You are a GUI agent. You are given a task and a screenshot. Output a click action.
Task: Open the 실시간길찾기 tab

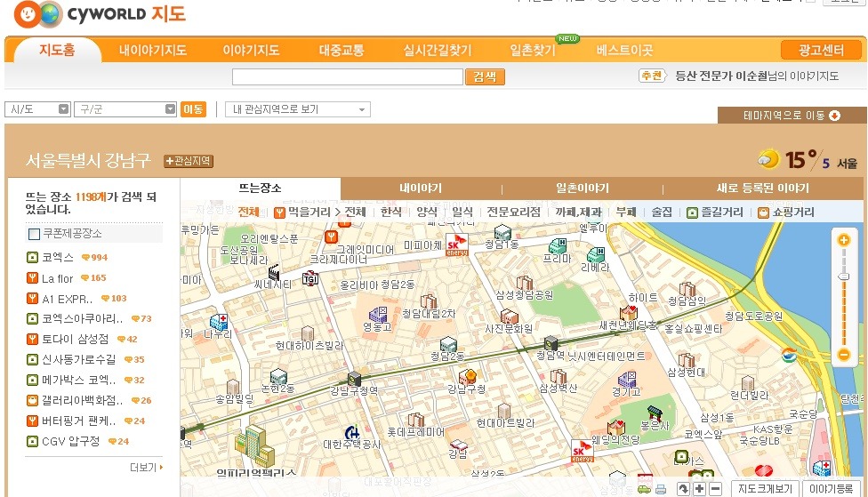[437, 50]
